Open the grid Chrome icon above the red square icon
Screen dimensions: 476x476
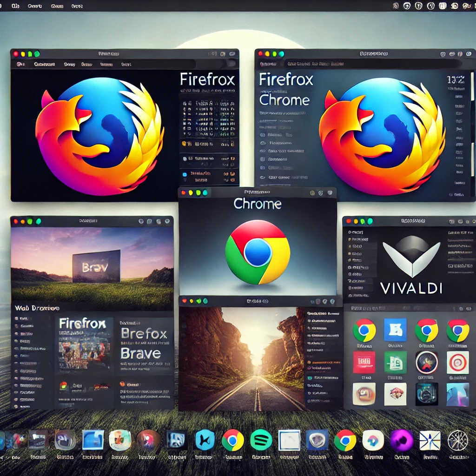tap(364, 331)
